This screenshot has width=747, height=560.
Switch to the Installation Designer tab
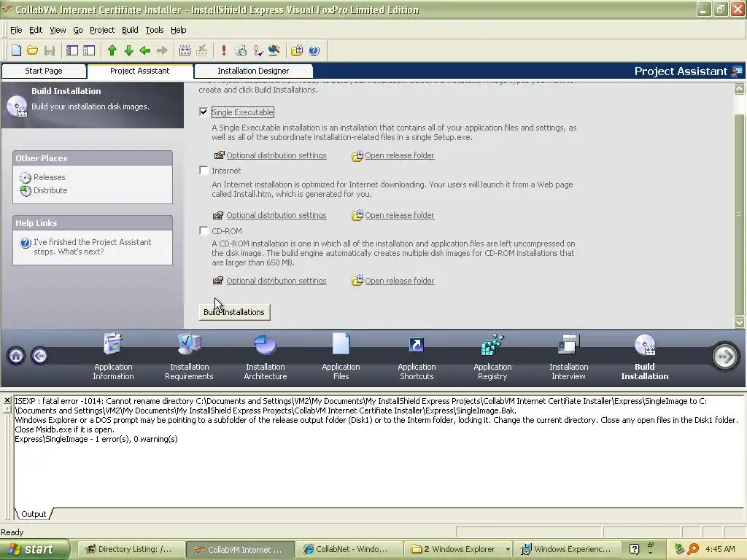[253, 71]
